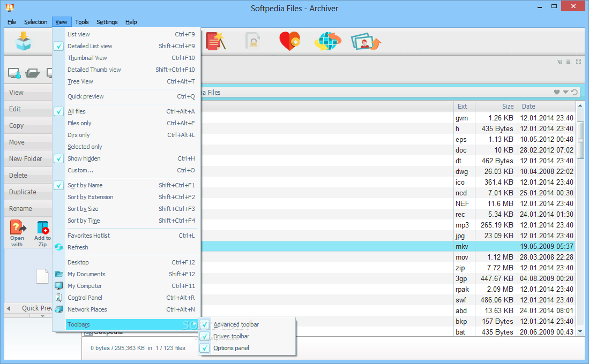
Task: Click the Duplicate sidebar button
Action: click(28, 192)
